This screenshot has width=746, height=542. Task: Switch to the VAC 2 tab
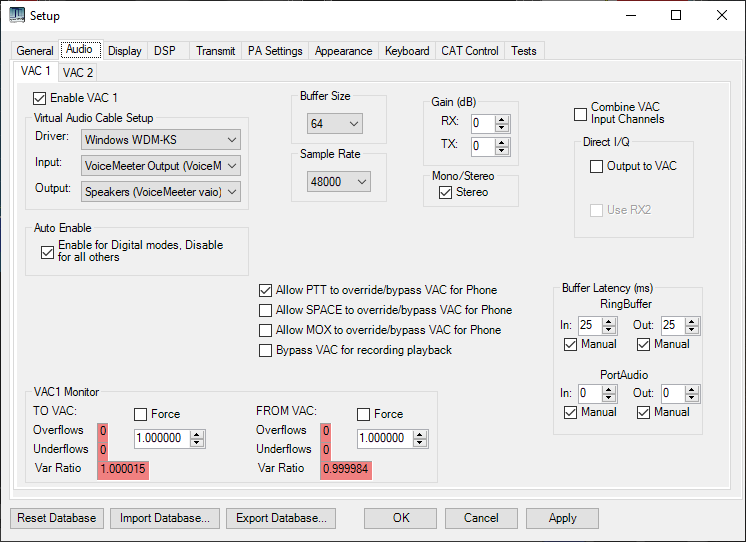78,73
